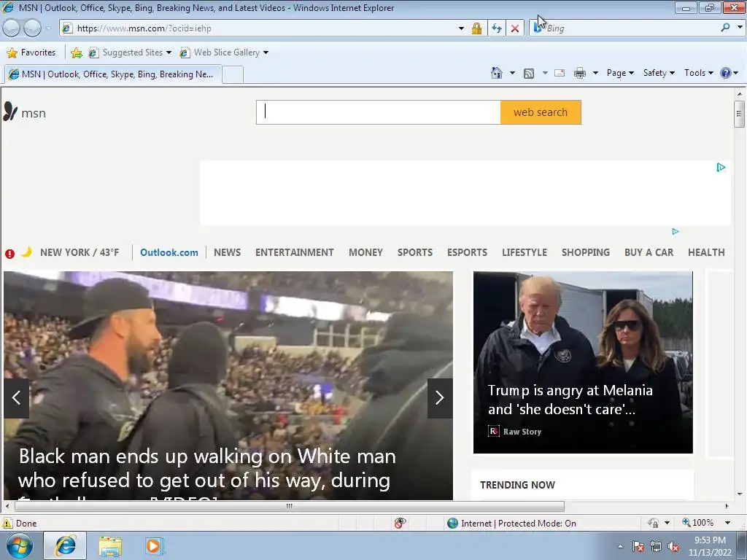Click the Read Mail envelope icon

[560, 73]
